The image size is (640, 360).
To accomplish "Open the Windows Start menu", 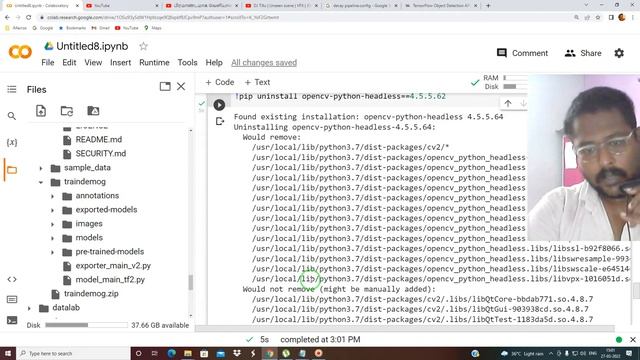I will click(7, 353).
